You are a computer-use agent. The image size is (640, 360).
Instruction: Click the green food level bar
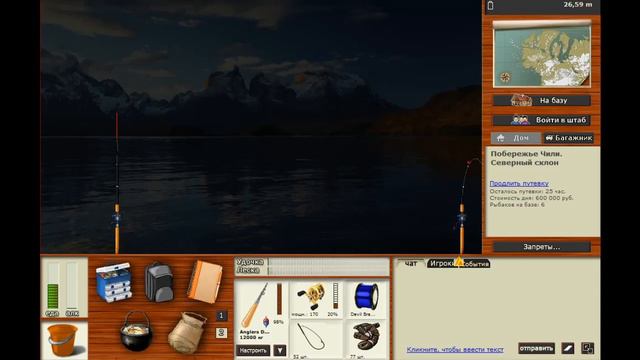point(53,286)
